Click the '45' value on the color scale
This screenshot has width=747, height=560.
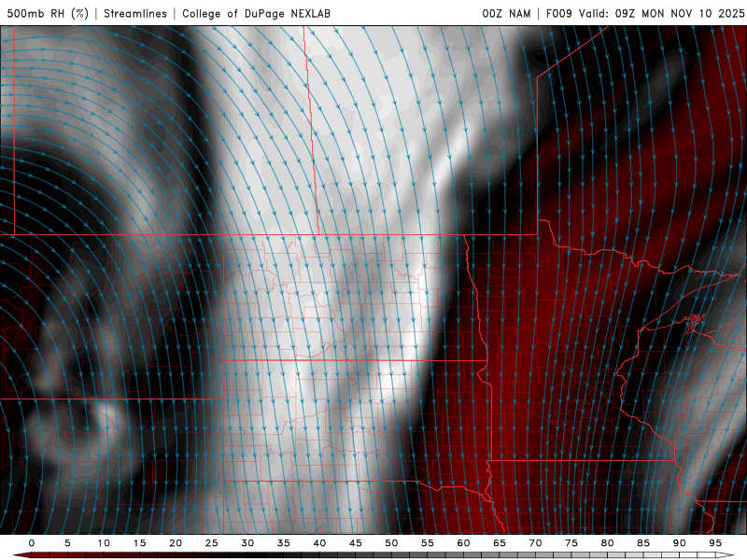[x=356, y=543]
